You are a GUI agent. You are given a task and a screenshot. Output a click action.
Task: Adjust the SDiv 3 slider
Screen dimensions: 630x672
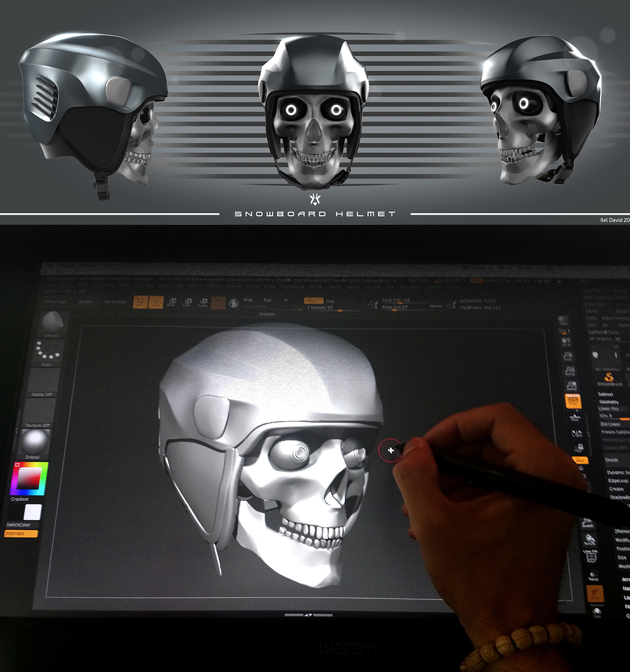coord(613,416)
